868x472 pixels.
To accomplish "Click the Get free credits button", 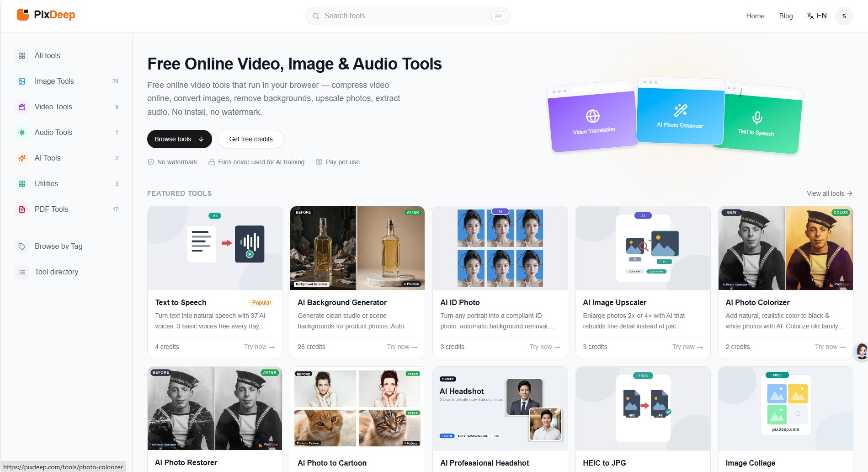I will coord(250,139).
